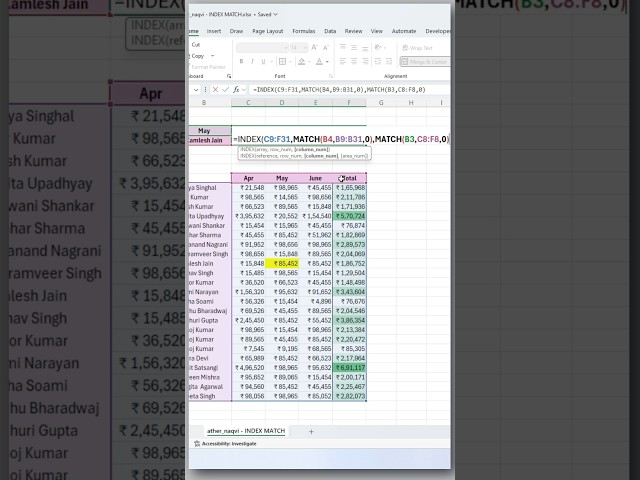This screenshot has height=480, width=640.
Task: Align text left in the ribbon
Action: (343, 62)
